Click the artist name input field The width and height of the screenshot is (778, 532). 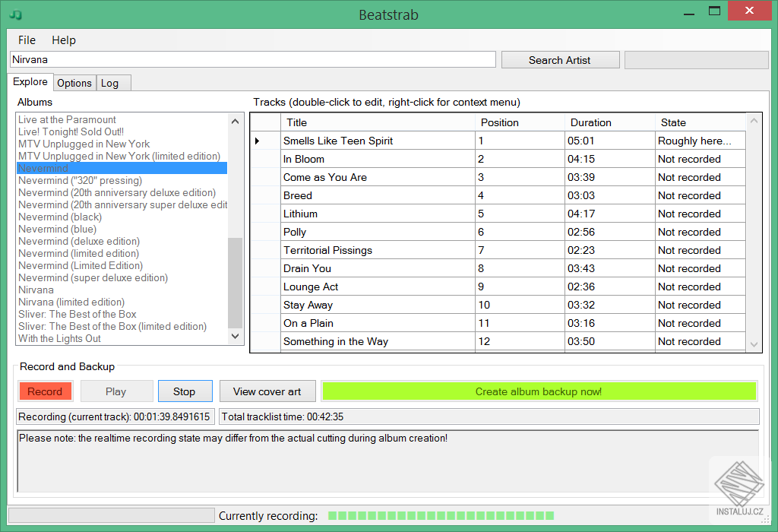point(252,59)
